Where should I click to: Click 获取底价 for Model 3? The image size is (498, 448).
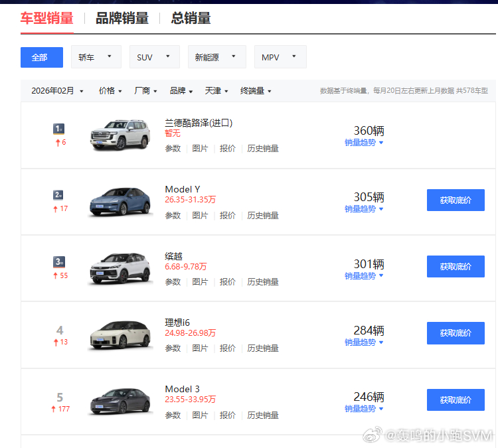(x=456, y=400)
